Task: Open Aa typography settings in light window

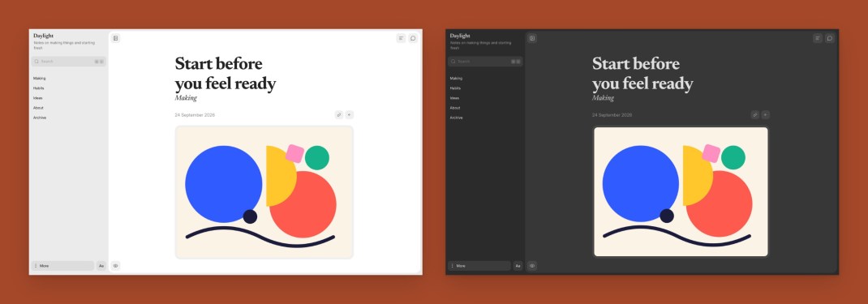Action: pos(101,266)
